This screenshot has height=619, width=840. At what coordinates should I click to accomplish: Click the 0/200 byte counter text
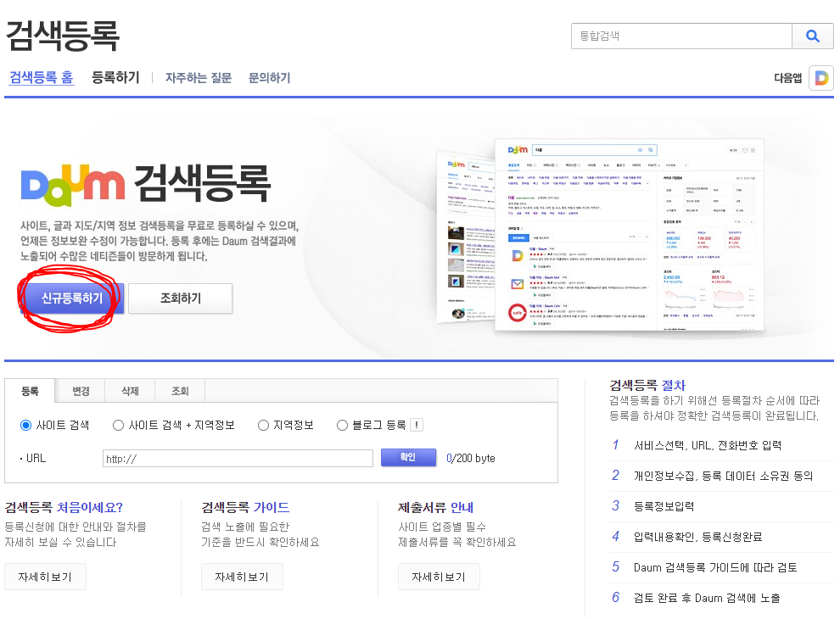point(470,459)
